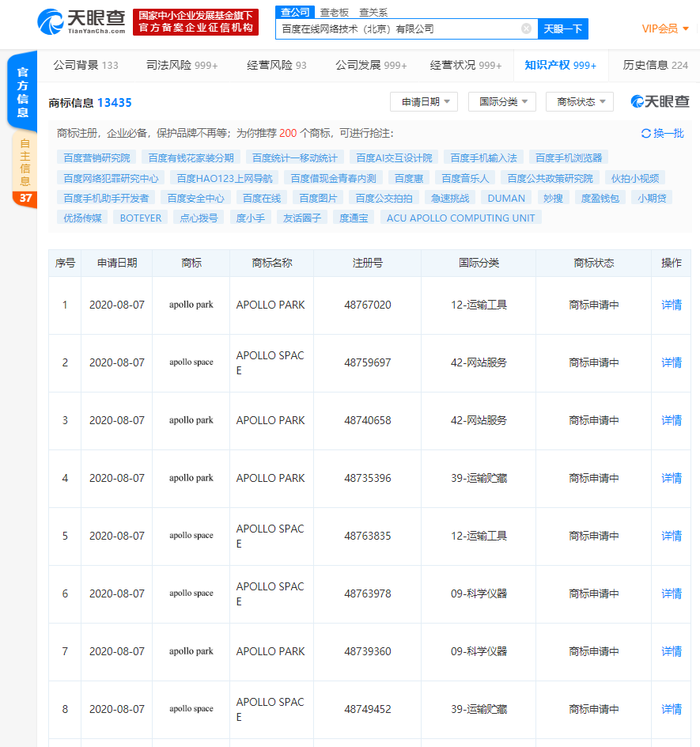The width and height of the screenshot is (700, 747).
Task: Click the 度盈钱包 tag
Action: pos(600,198)
